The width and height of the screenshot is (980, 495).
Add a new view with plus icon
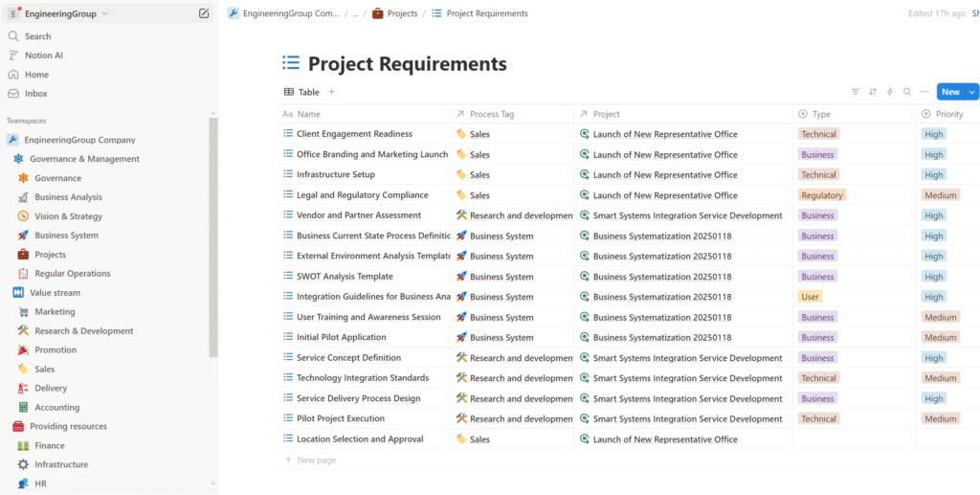tap(332, 92)
